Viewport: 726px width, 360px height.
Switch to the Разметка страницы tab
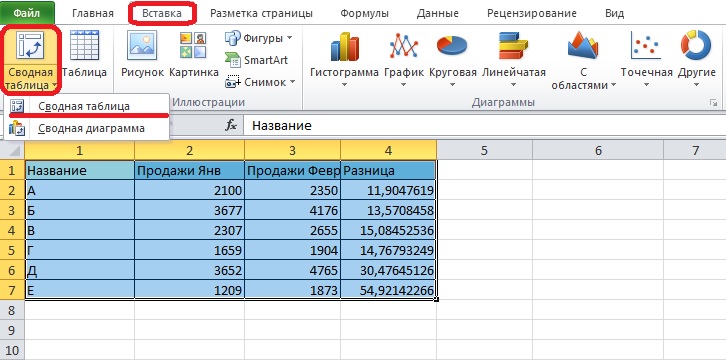point(261,13)
